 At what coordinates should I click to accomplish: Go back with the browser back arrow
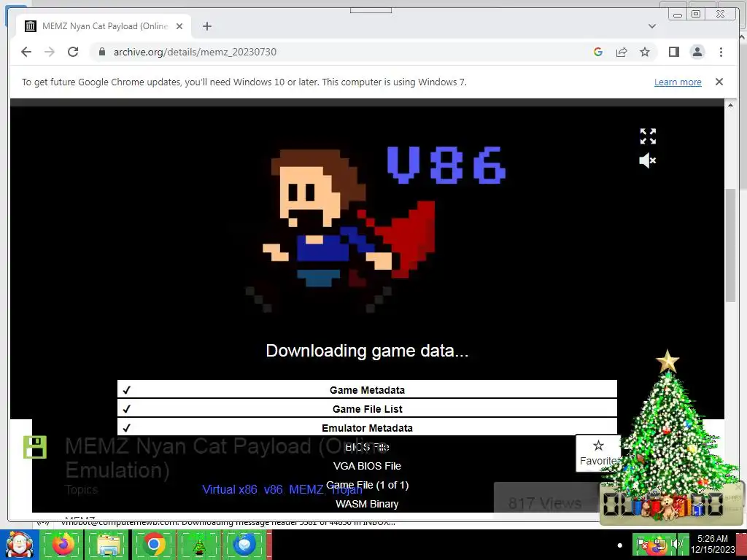tap(26, 52)
